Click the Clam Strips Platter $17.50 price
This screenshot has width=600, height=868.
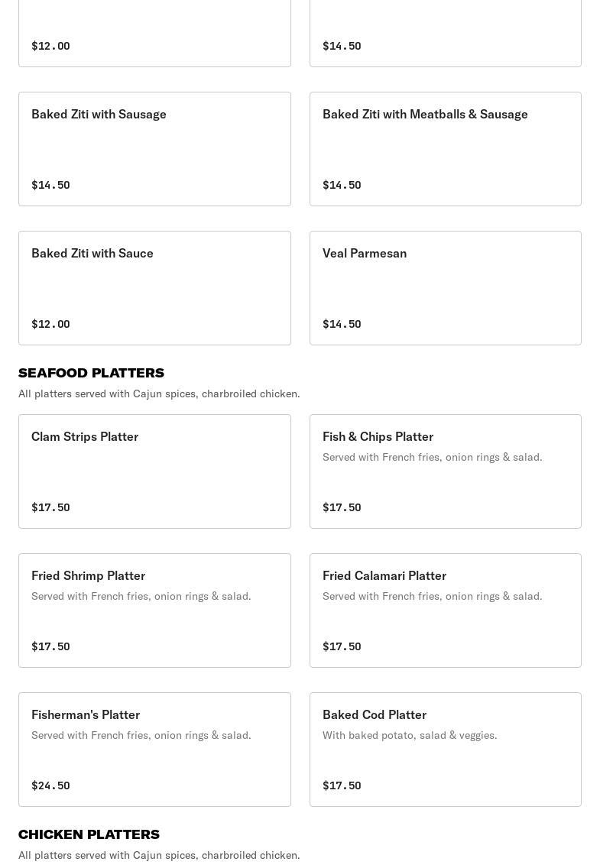click(x=50, y=507)
